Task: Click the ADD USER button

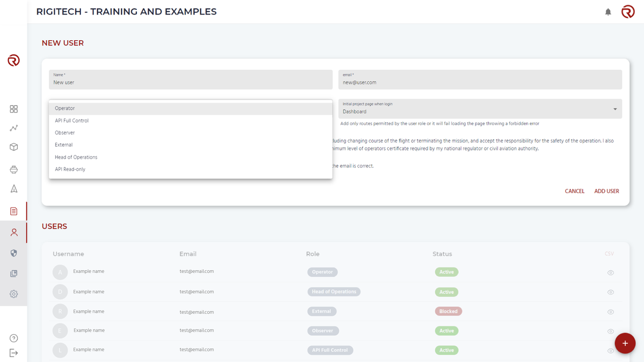Action: coord(606,191)
